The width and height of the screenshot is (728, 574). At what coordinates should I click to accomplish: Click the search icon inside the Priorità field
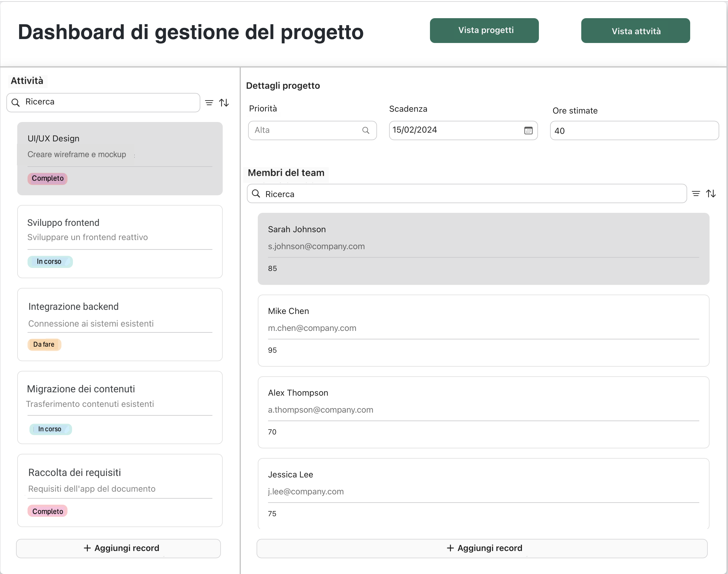366,130
